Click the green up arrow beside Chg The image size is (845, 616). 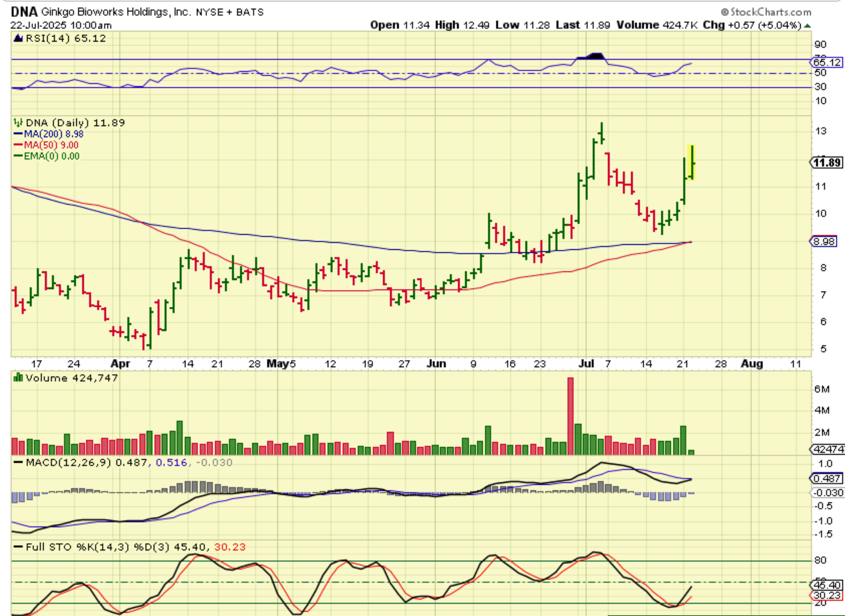tap(808, 26)
